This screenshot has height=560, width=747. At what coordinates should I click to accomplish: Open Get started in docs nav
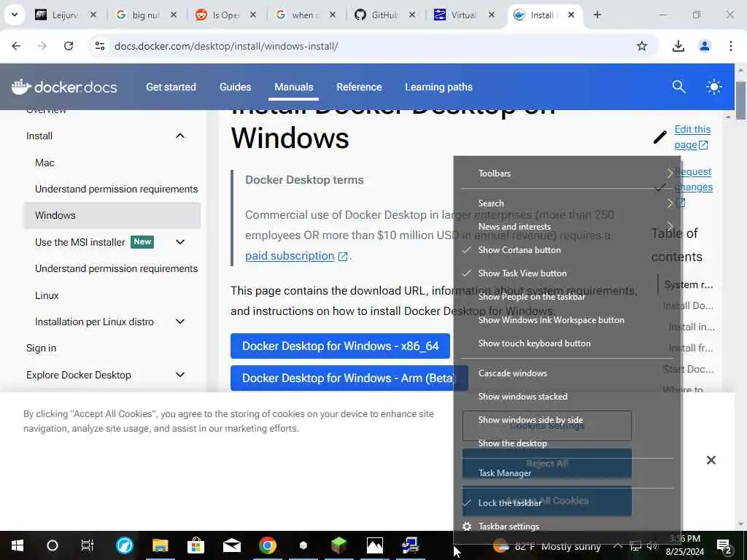pyautogui.click(x=171, y=87)
